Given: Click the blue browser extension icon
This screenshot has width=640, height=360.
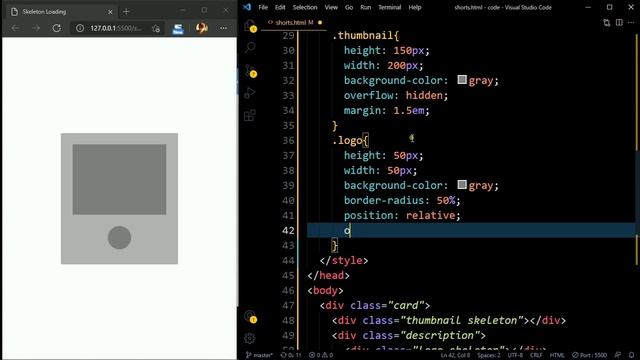Looking at the screenshot, I should [178, 29].
